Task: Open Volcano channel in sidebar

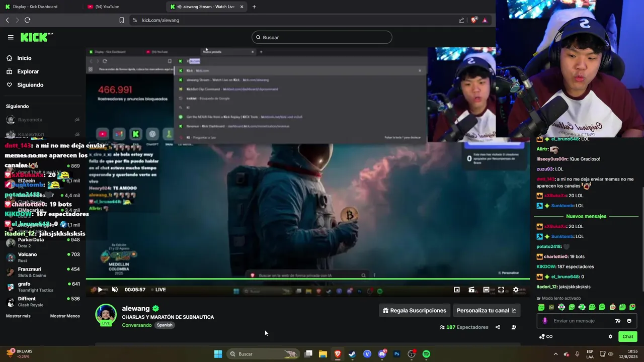Action: (43, 257)
